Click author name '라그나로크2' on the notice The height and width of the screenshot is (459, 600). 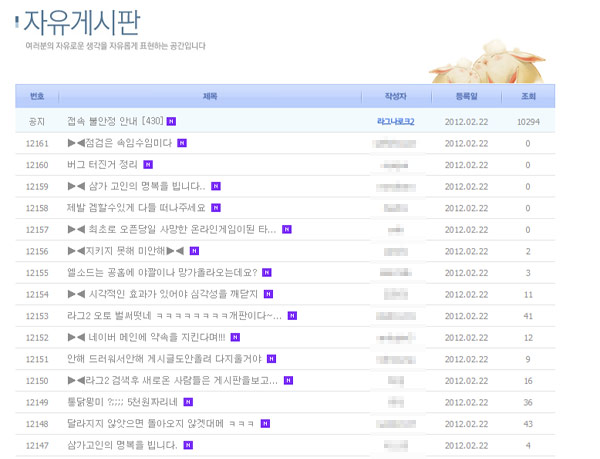pos(396,121)
